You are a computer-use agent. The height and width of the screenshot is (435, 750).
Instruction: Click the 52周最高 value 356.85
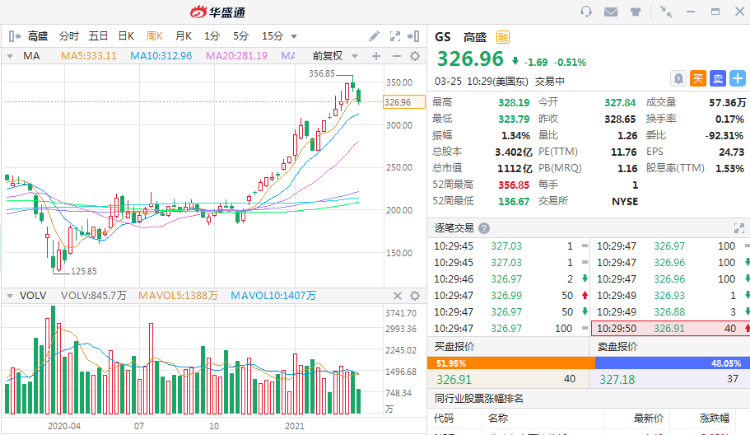[x=514, y=185]
